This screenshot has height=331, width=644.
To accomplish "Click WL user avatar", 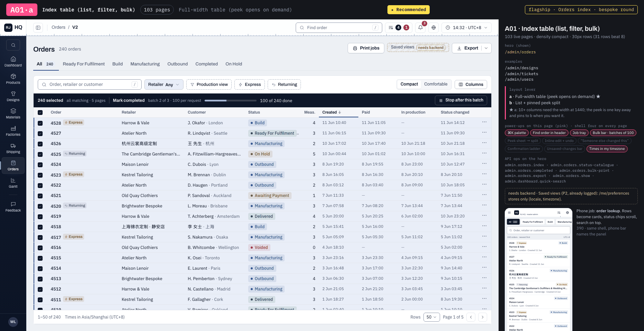I will (x=13, y=322).
